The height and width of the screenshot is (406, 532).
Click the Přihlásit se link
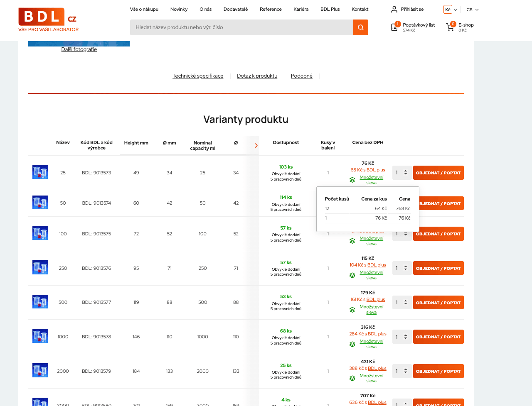pos(412,9)
